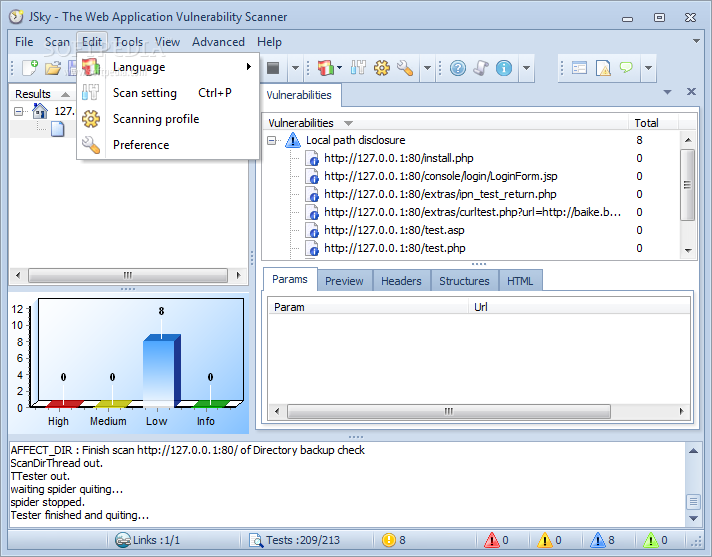Open dropdown arrow after speech bubble icon

point(648,68)
